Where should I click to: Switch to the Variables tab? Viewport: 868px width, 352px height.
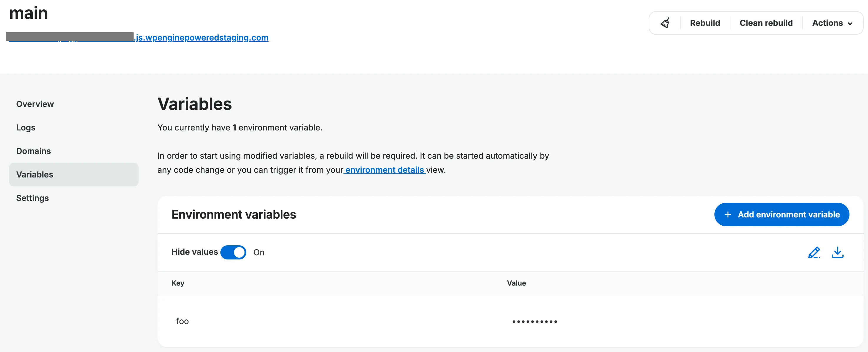tap(34, 174)
